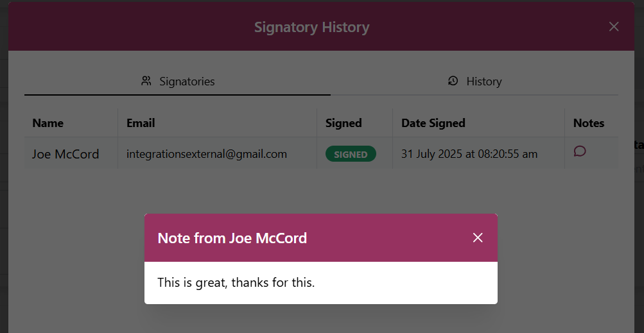Click the people icon beside Signatories
Image resolution: width=644 pixels, height=333 pixels.
146,81
